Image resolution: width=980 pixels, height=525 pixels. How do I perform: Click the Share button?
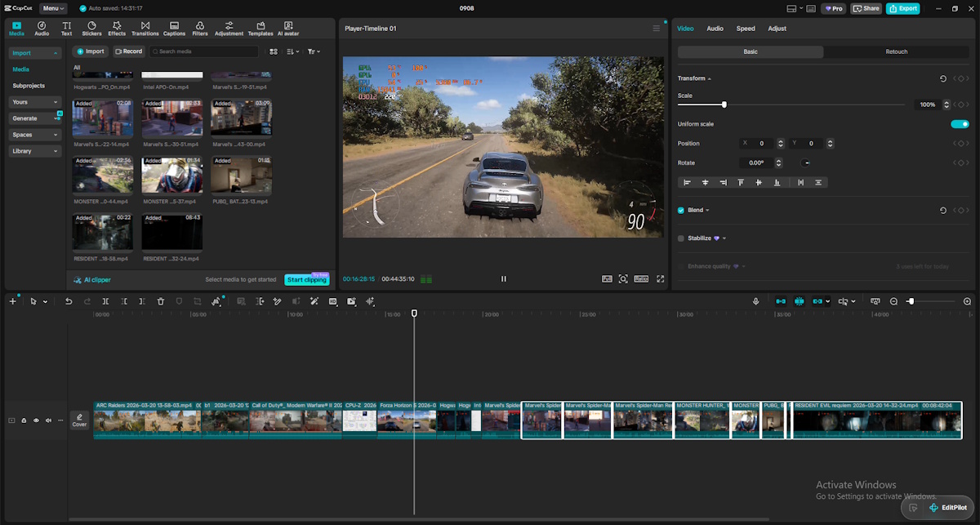point(866,8)
